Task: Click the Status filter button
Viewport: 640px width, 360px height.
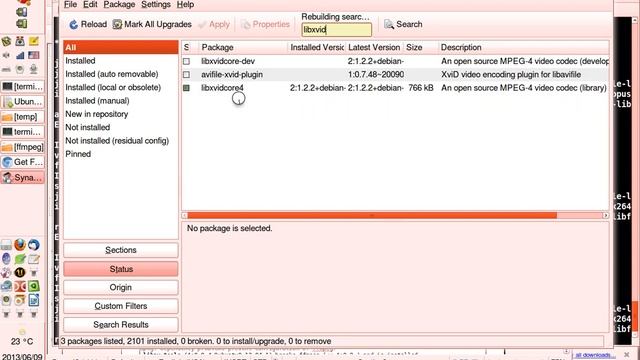Action: 121,269
